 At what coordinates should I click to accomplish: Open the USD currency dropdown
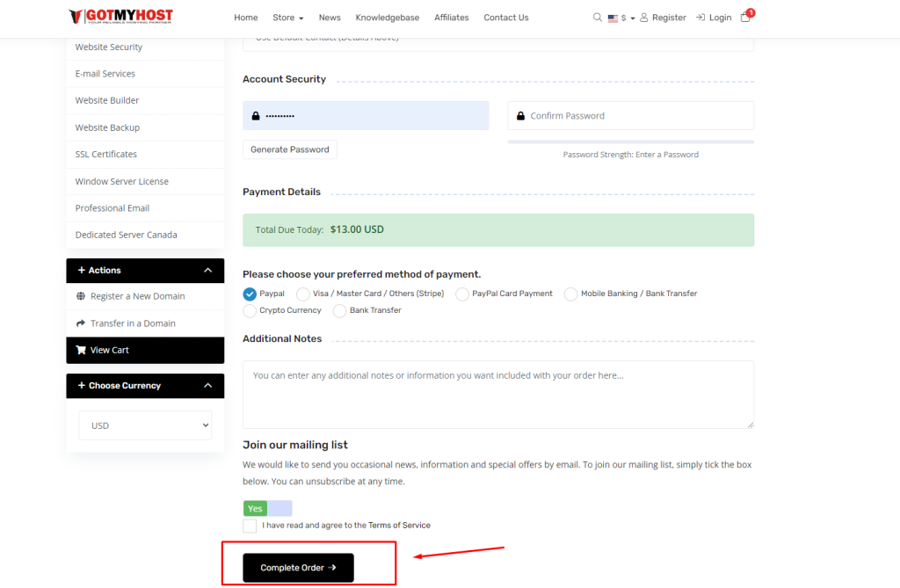coord(145,425)
